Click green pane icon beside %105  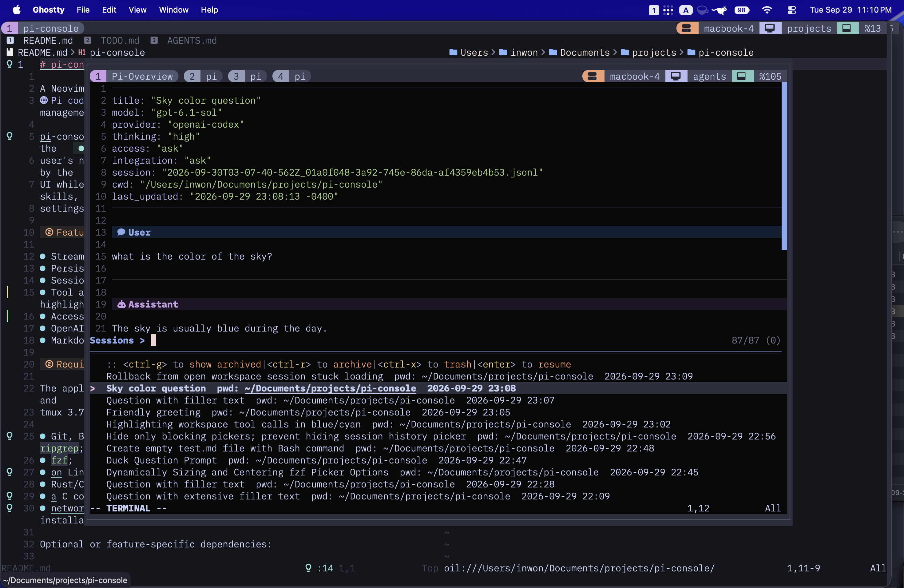(x=741, y=76)
